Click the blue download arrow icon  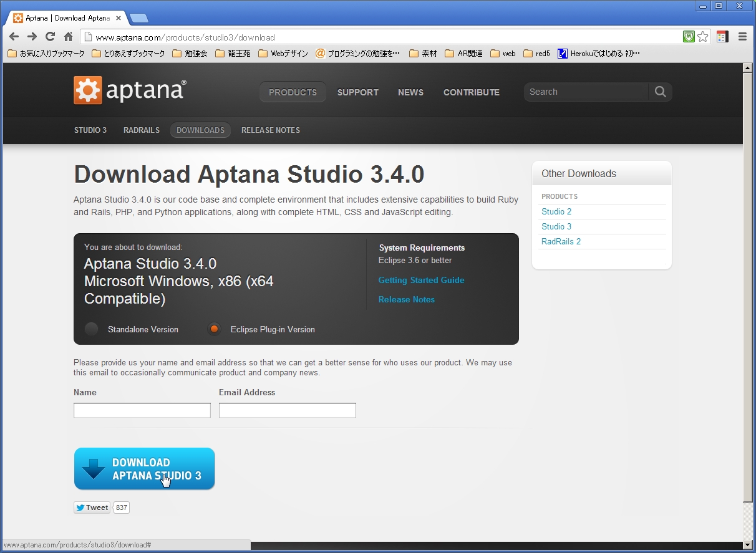94,468
